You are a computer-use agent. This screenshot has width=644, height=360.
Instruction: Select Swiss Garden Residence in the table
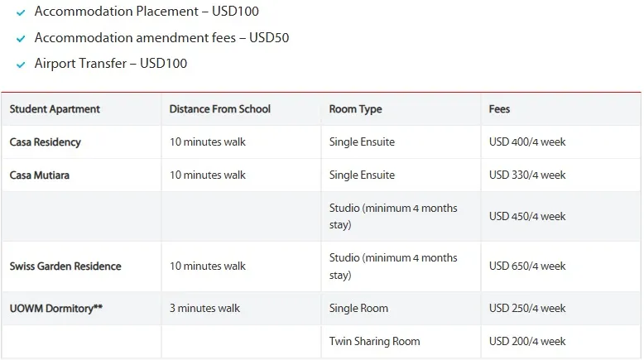coord(65,266)
